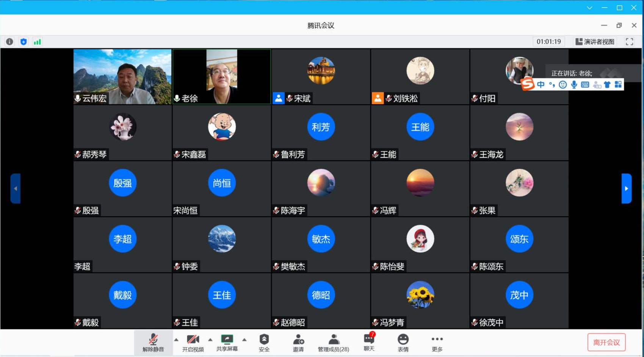Open the Chat (聊天) window
This screenshot has height=357, width=644.
click(x=369, y=342)
